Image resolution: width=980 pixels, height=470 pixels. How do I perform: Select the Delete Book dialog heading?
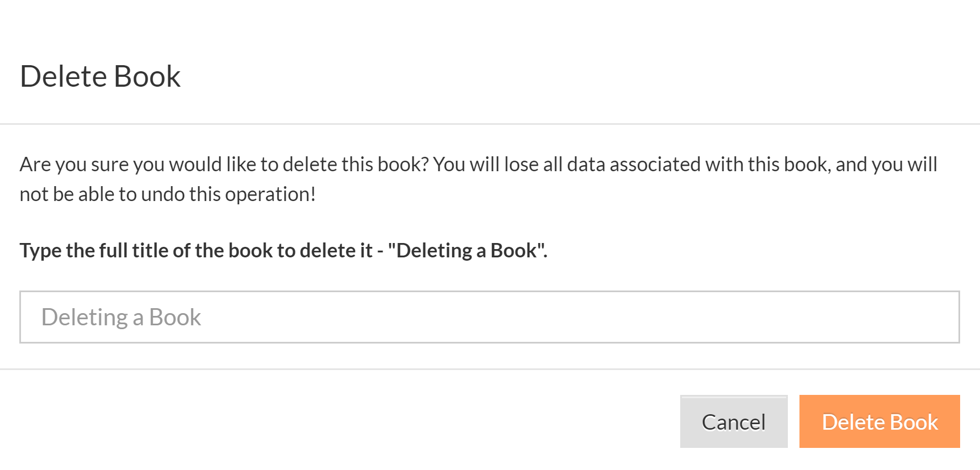point(100,76)
